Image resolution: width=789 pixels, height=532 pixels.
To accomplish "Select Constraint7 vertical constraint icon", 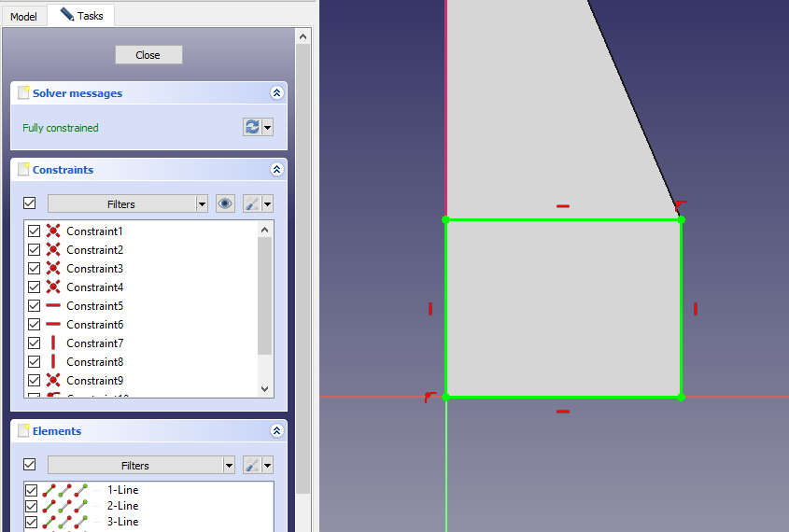I will pos(53,343).
